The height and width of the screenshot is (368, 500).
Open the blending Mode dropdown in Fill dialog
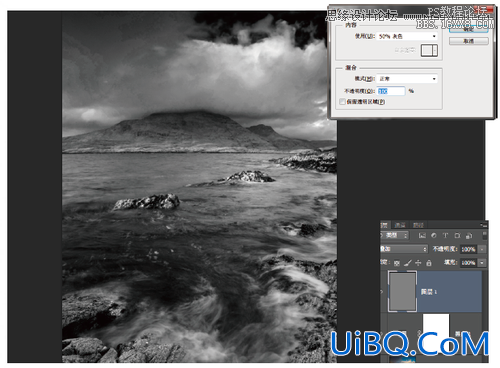(407, 79)
